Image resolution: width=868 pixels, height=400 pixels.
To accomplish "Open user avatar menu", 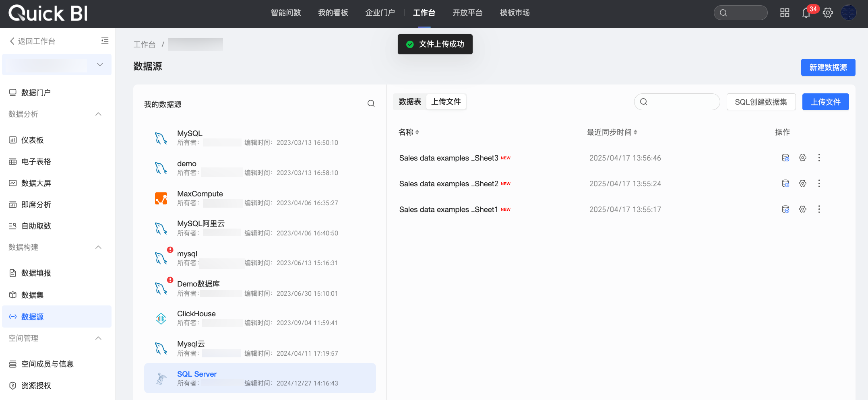I will coord(849,13).
